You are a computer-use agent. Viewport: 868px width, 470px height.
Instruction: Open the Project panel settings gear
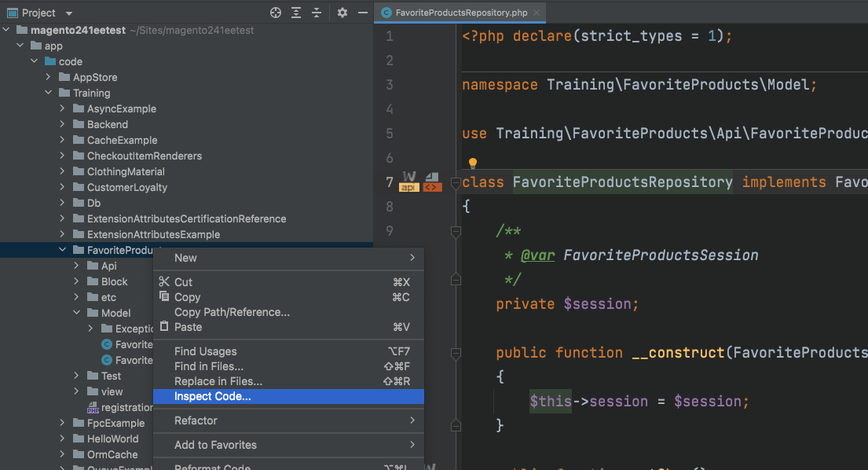point(342,13)
